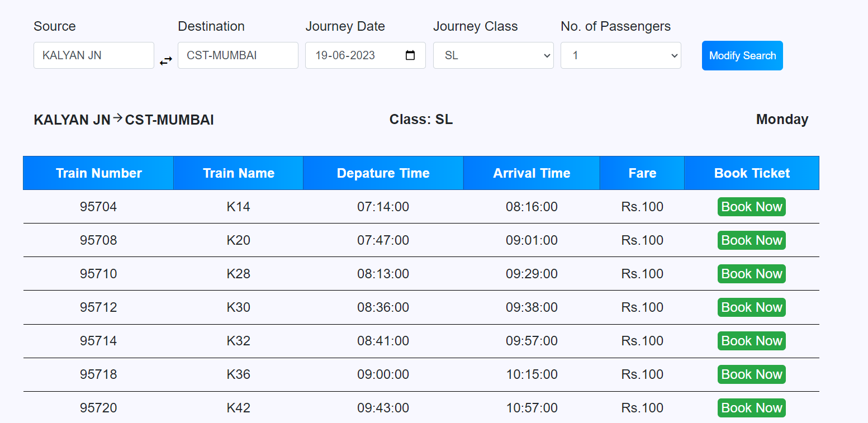Open the calendar icon in Journey Date field

point(411,55)
